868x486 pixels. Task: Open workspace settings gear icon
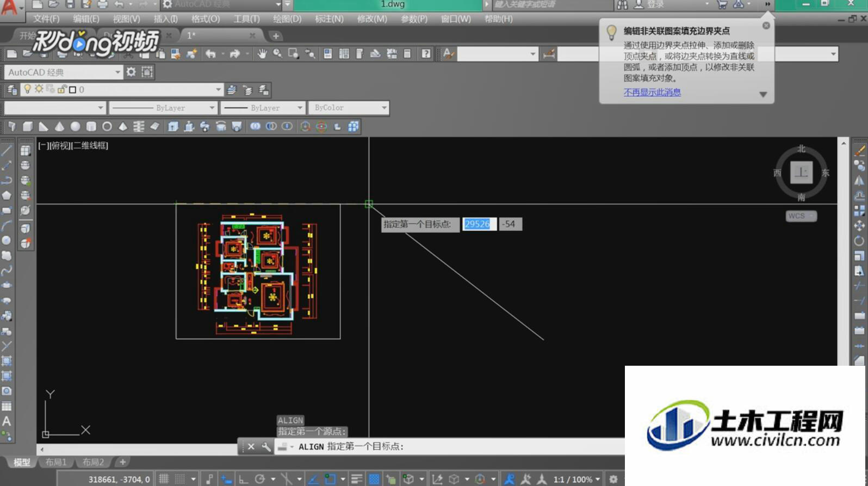coord(131,72)
